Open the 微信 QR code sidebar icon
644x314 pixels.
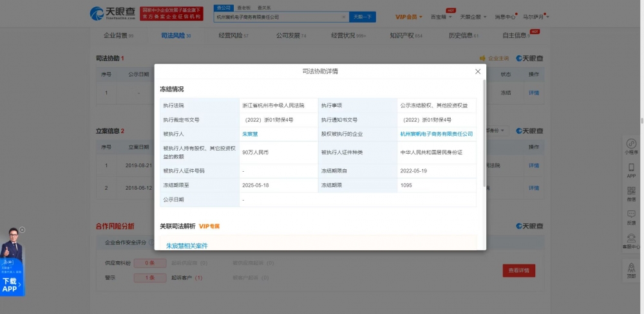[631, 194]
